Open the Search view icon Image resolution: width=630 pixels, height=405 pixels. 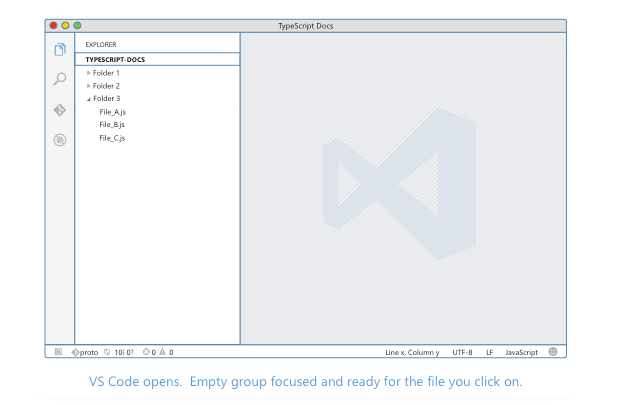pos(60,79)
